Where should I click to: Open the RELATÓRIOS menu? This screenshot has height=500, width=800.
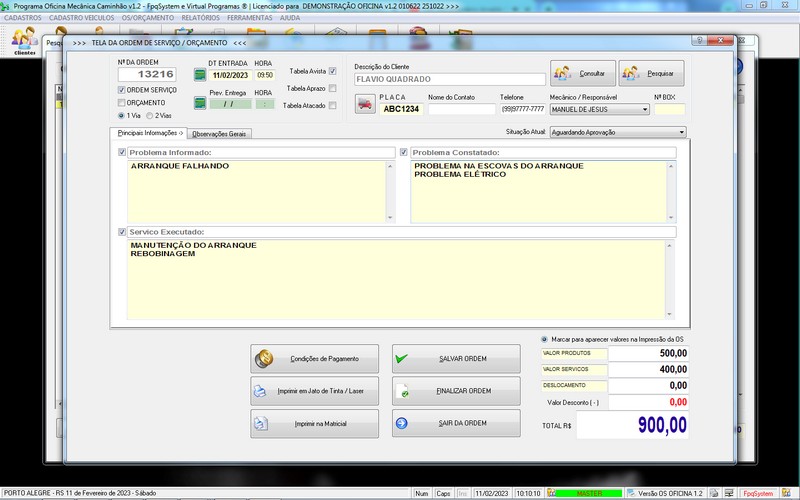click(201, 18)
